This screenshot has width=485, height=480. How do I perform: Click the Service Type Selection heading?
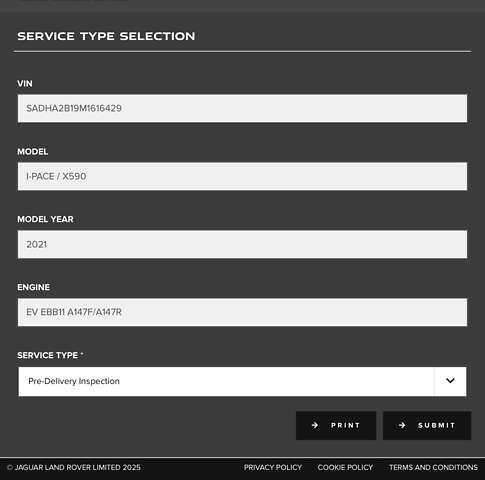click(106, 36)
